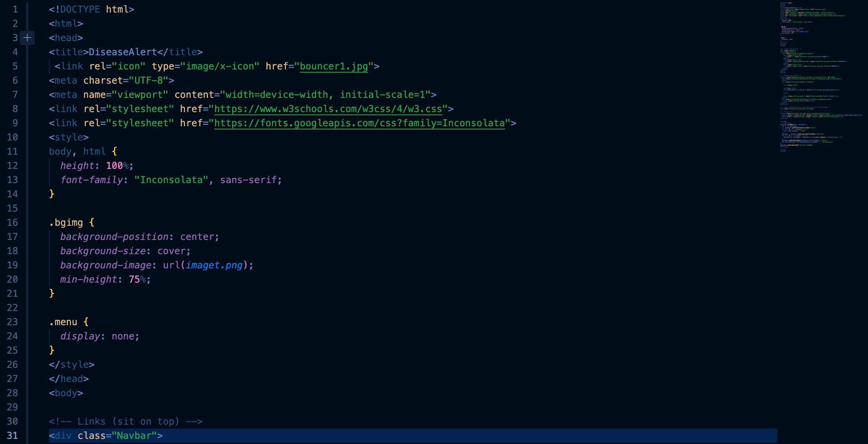Click the 100% height value
Viewport: 868px width, 444px height.
[x=117, y=166]
